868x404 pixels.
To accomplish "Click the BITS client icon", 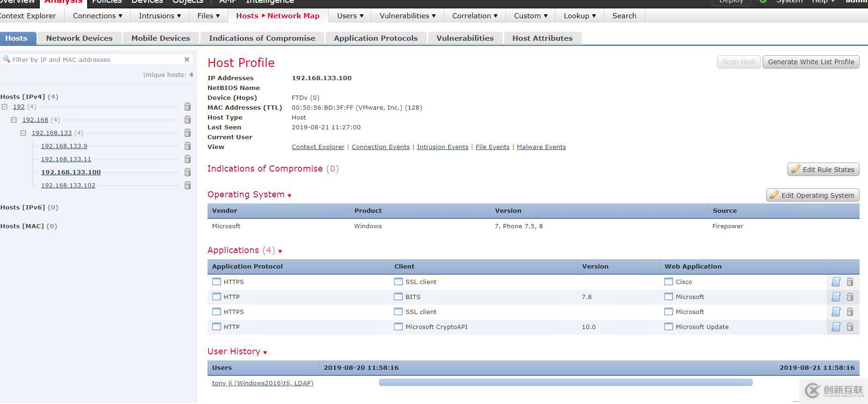I will (398, 297).
